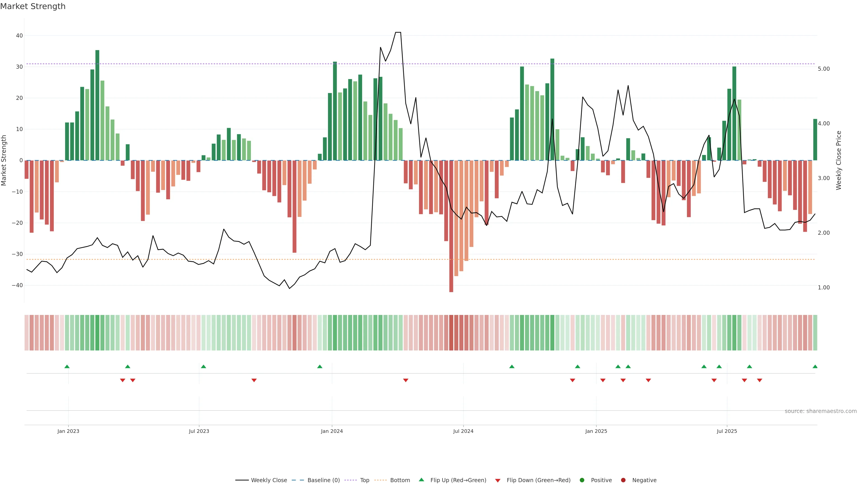Click the darkest red heatmap strip cell

point(451,333)
